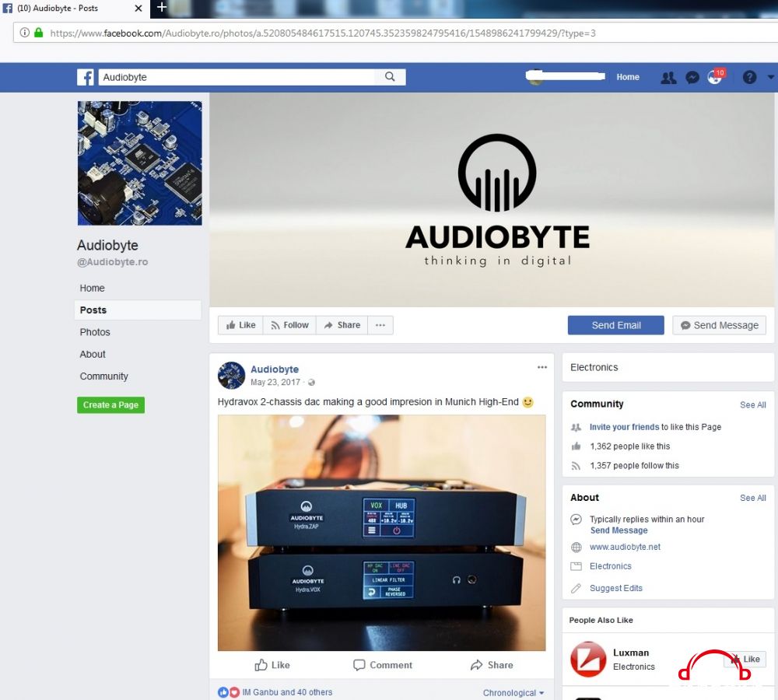The image size is (778, 700).
Task: Open Photos in the page sidebar
Action: point(95,332)
